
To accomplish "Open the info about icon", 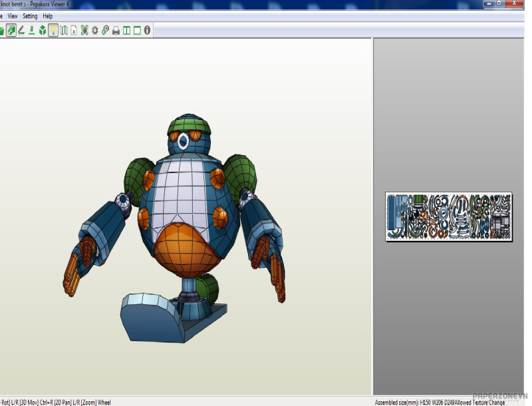I will point(147,31).
